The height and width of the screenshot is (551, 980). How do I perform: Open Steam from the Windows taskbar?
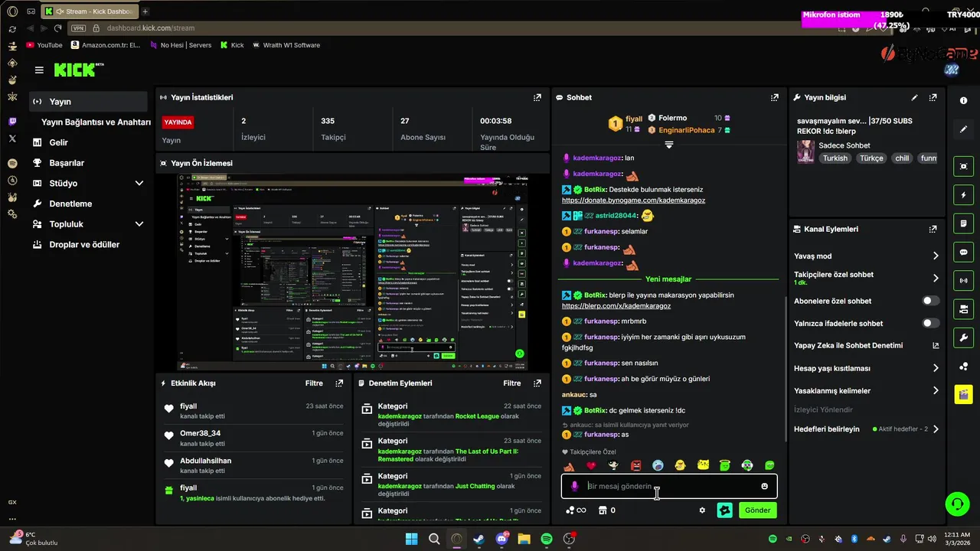coord(479,539)
